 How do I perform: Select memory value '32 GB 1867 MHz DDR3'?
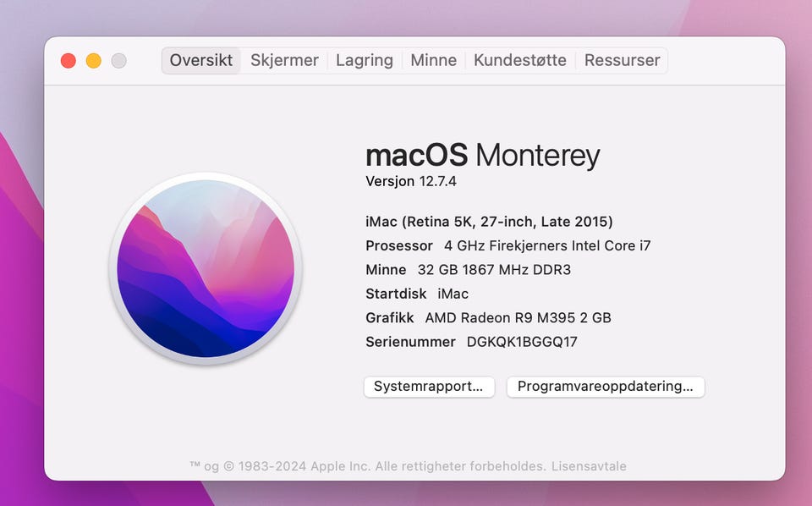(x=494, y=270)
